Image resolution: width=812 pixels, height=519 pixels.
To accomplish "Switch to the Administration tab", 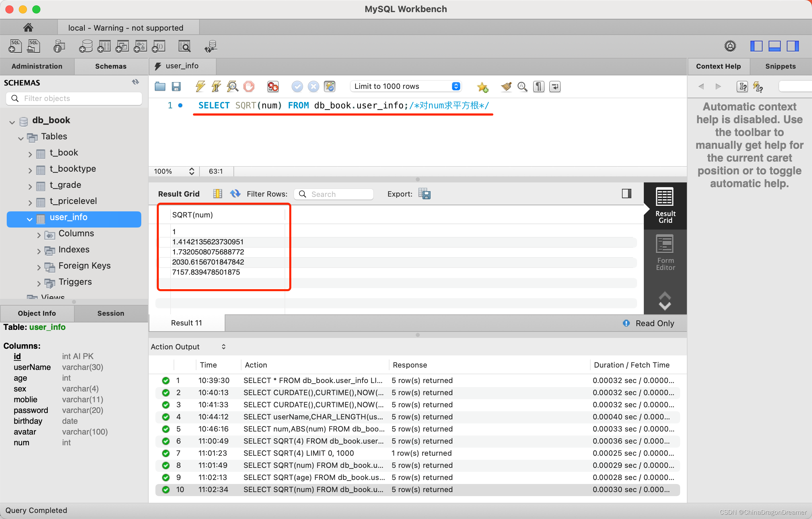I will pos(37,66).
